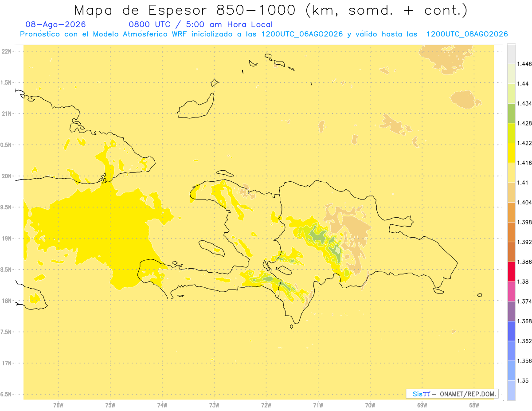Click the legend value '1.35'
This screenshot has height=411, width=532.
[523, 380]
